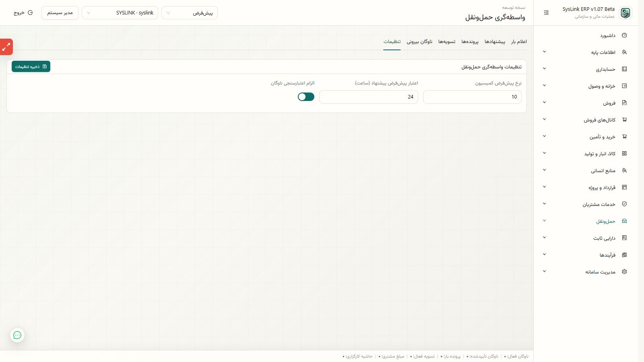Click the SysLink ERP logo icon

tap(625, 13)
